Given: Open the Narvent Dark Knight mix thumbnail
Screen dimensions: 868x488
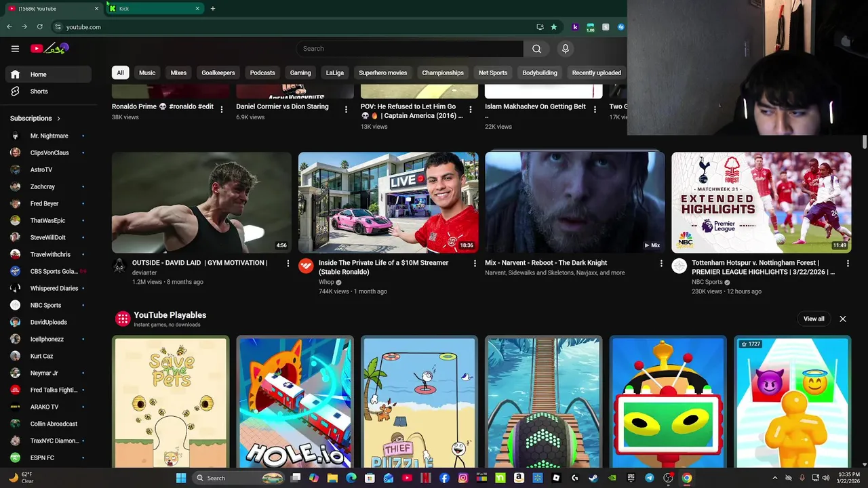Looking at the screenshot, I should pos(575,202).
